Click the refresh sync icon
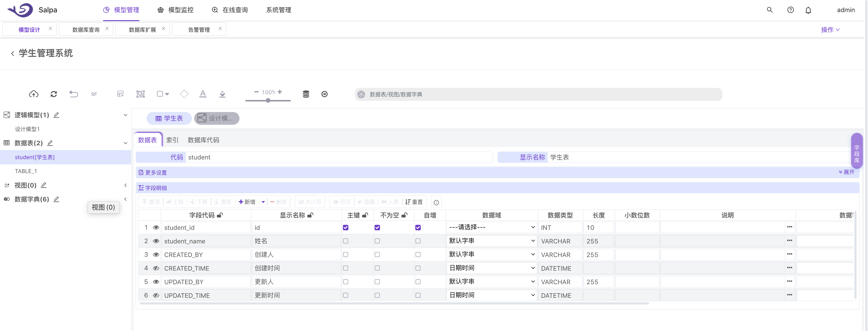Screen dimensions: 868x331 [x=54, y=94]
